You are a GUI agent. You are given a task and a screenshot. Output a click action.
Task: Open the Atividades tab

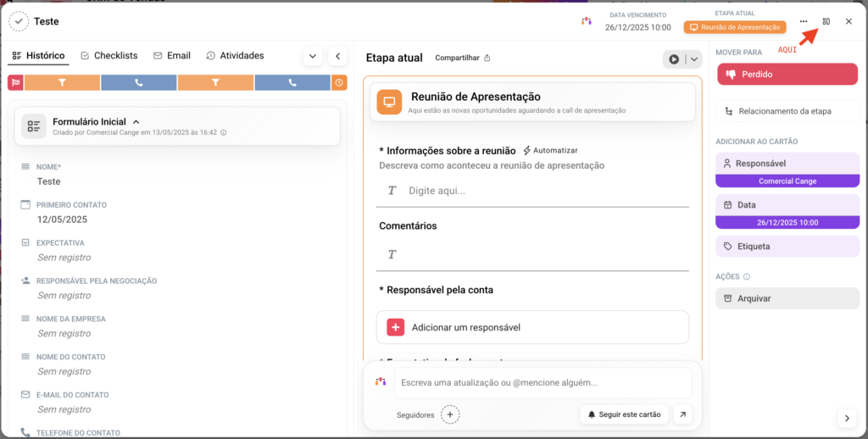[235, 56]
